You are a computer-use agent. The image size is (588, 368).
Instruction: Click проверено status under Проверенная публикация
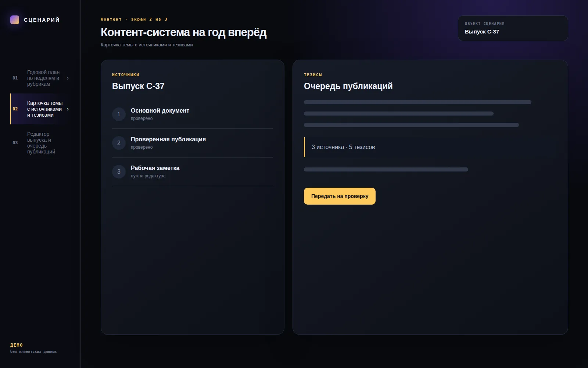[141, 147]
